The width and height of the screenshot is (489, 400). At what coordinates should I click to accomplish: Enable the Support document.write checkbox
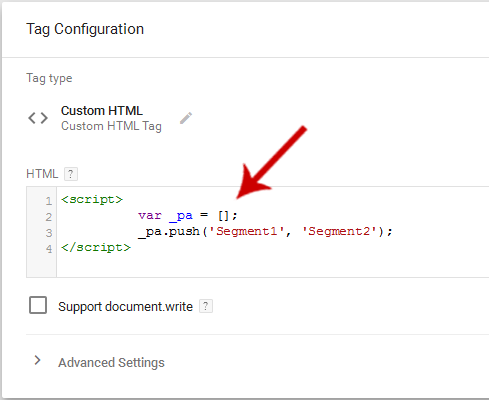(x=38, y=305)
